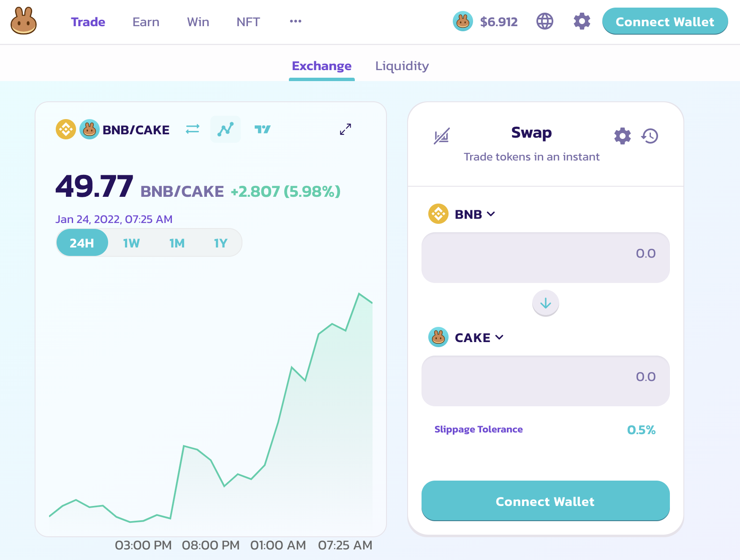Viewport: 740px width, 560px height.
Task: Select the 1M time range
Action: 177,243
